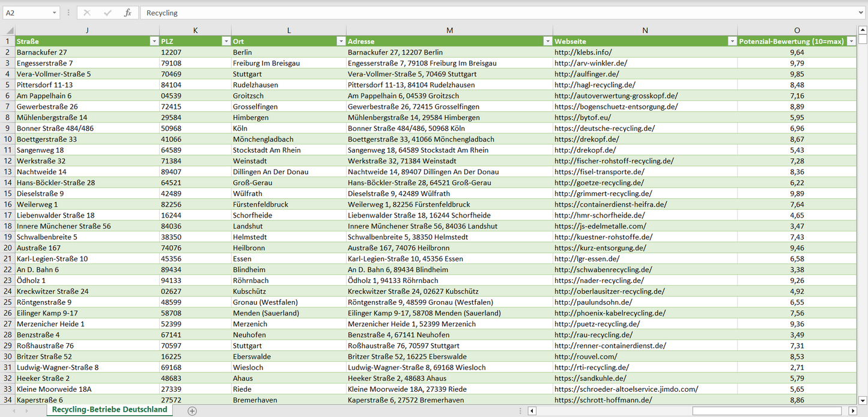
Task: Open the Webseite column filter dropdown
Action: click(x=732, y=41)
